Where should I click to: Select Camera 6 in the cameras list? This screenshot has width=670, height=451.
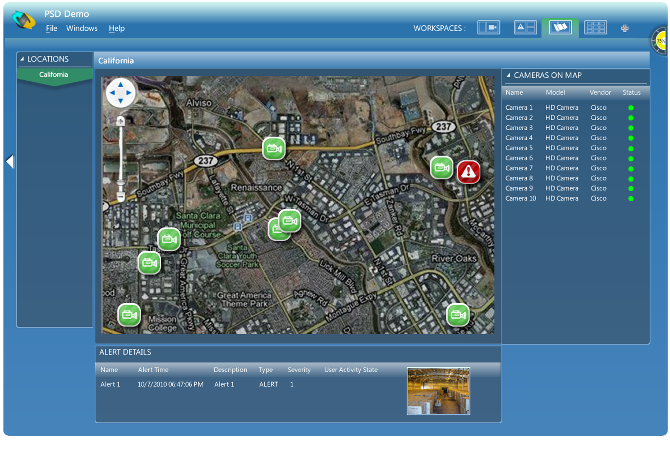[x=519, y=158]
